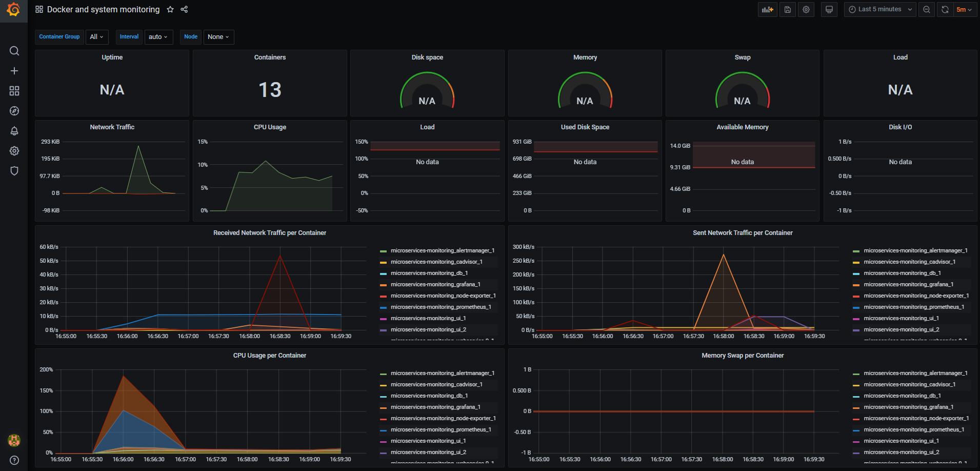Open the search dashboards icon
The width and height of the screenshot is (980, 471).
[14, 51]
